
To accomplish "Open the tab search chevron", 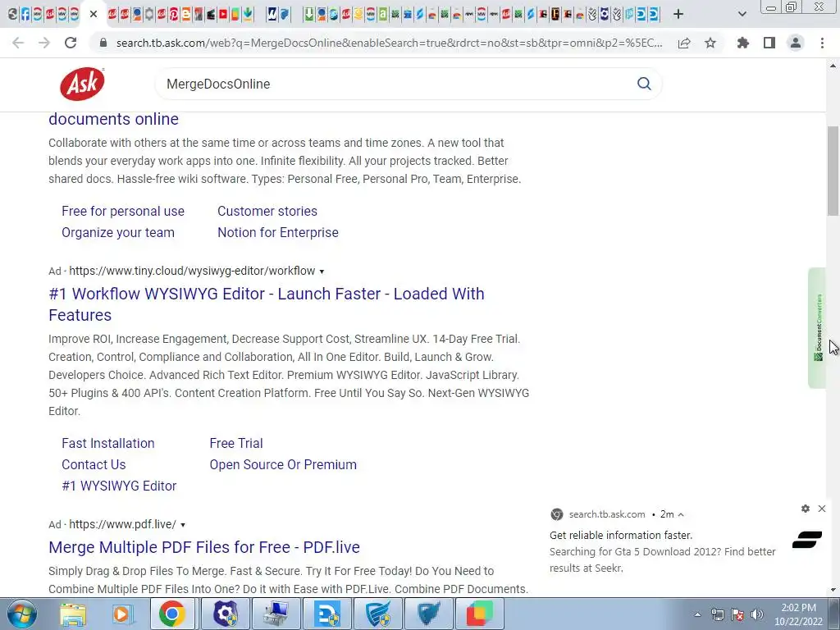I will click(742, 14).
